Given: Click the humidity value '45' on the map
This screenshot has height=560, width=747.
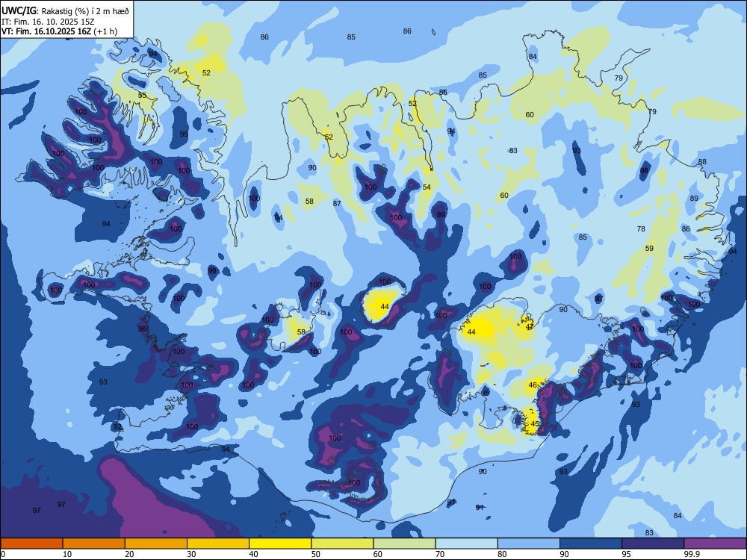Looking at the screenshot, I should pyautogui.click(x=535, y=424).
